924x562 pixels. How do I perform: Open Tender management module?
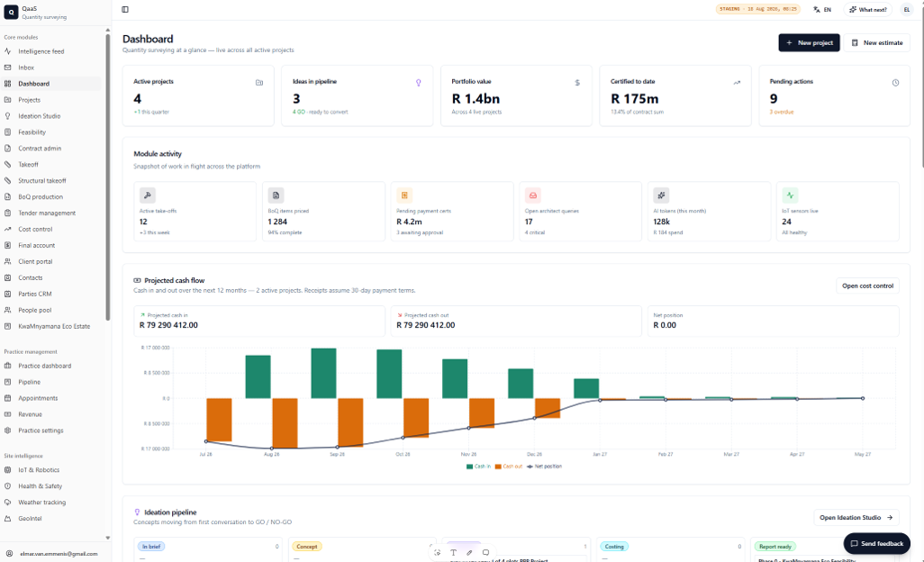tap(52, 213)
